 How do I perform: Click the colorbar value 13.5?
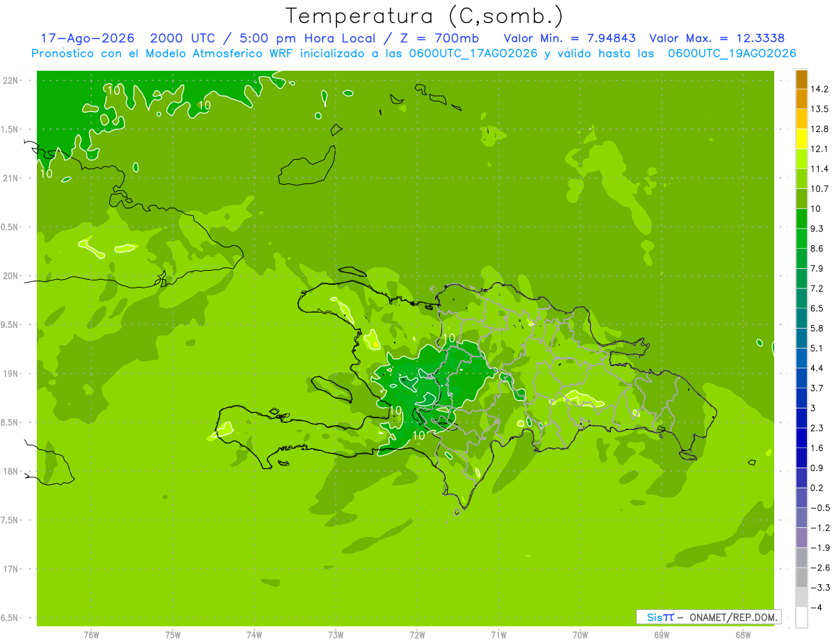click(x=821, y=109)
